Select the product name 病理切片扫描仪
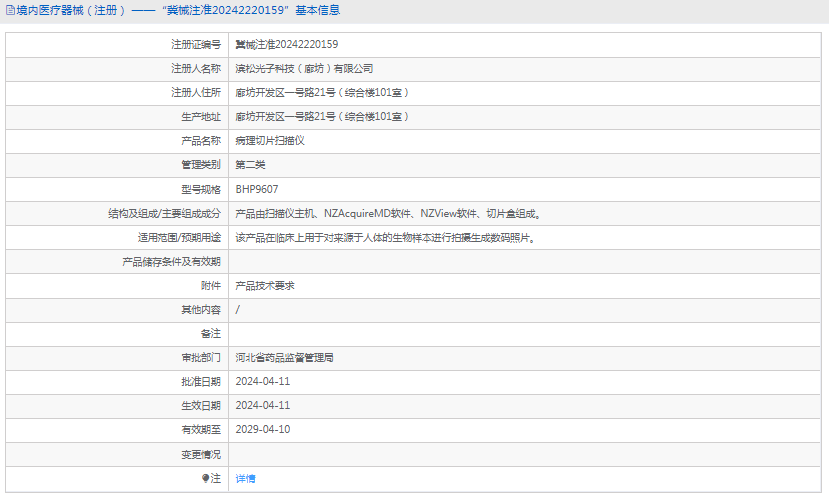Screen dimensions: 829x497 [270, 141]
